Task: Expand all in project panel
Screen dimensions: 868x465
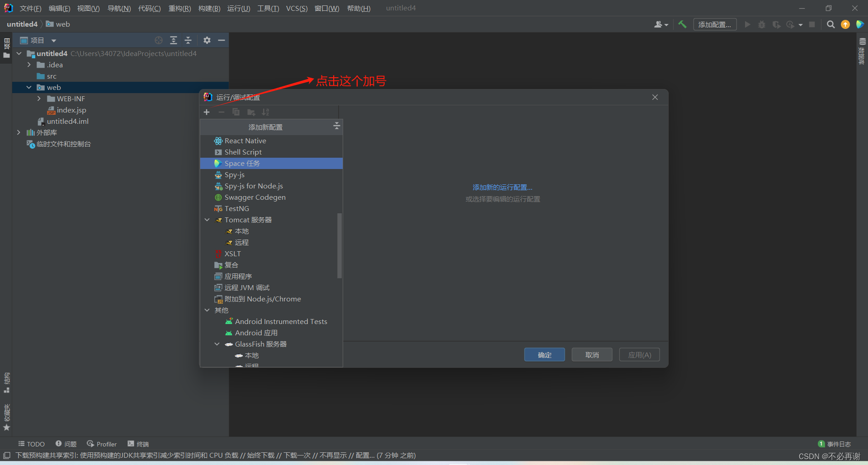Action: (x=174, y=40)
